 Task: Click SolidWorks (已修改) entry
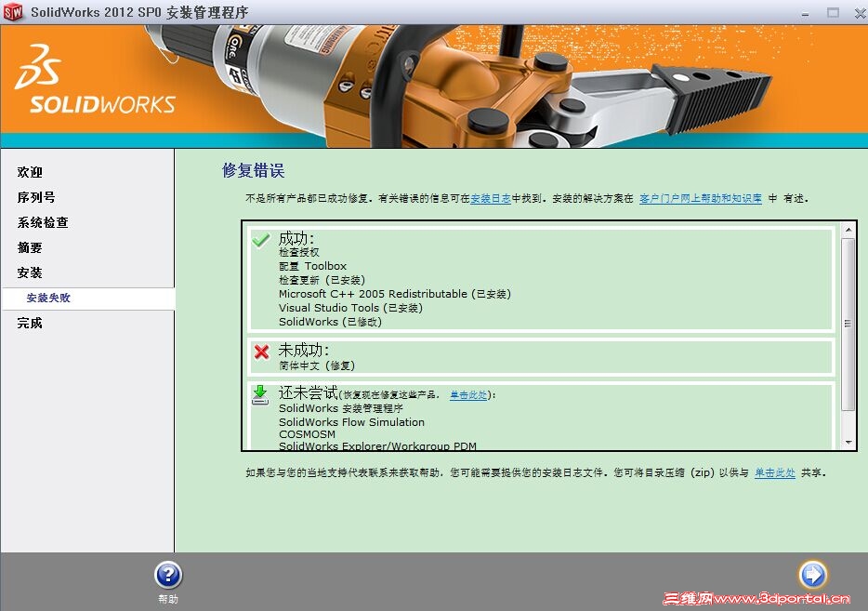click(331, 322)
